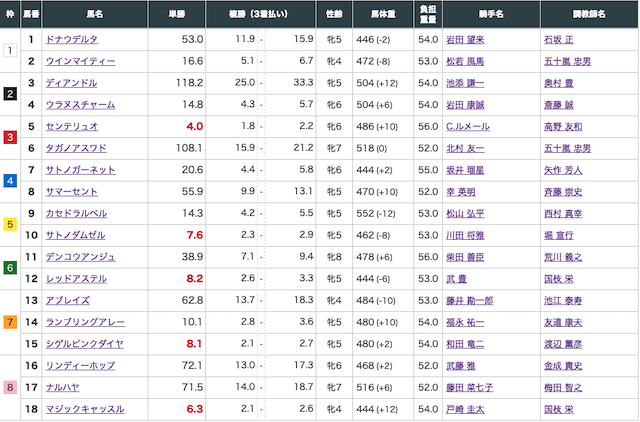Open horse link ドナウデルタ
This screenshot has width=640, height=422.
pos(71,40)
